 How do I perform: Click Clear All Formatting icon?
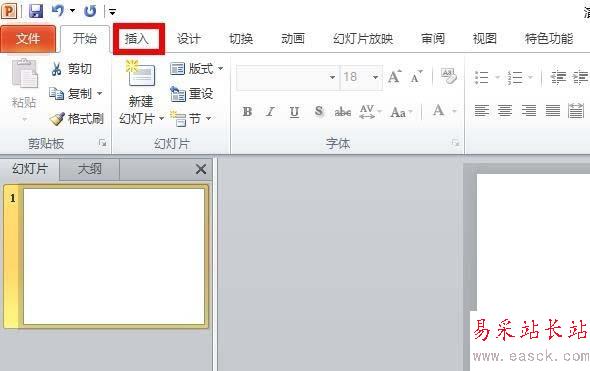click(x=449, y=76)
